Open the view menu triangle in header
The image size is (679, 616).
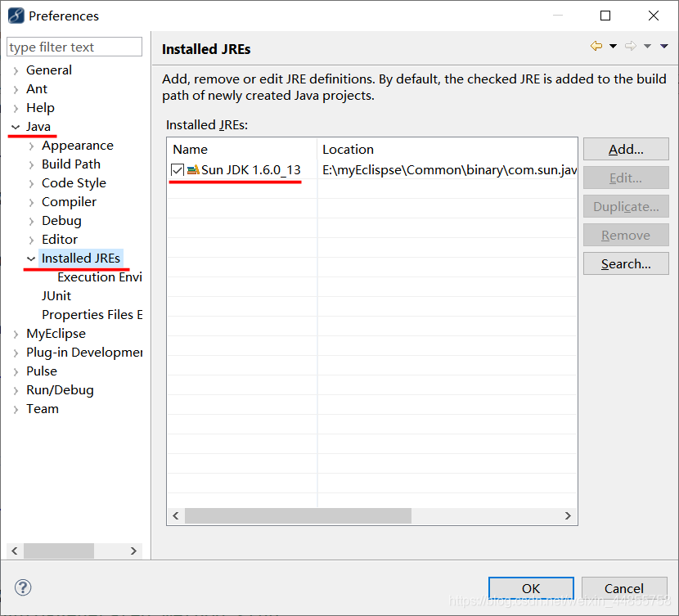pos(663,46)
